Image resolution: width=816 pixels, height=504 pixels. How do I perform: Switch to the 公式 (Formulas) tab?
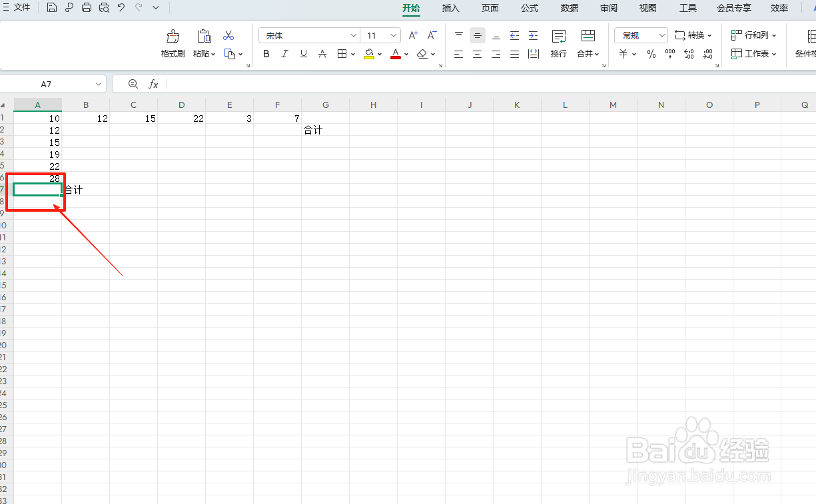click(x=530, y=8)
